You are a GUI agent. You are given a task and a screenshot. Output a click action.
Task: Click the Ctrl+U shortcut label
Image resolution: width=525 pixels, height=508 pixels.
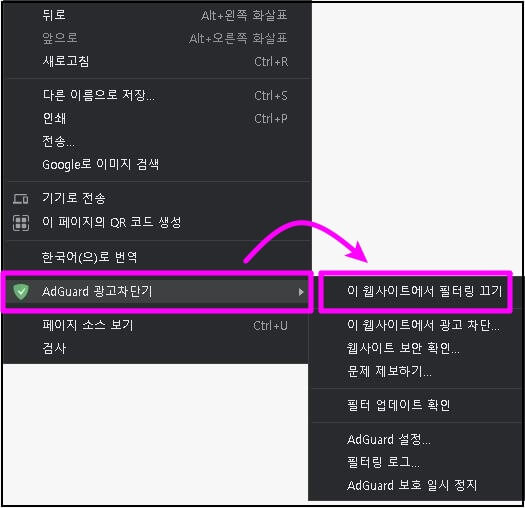point(271,326)
